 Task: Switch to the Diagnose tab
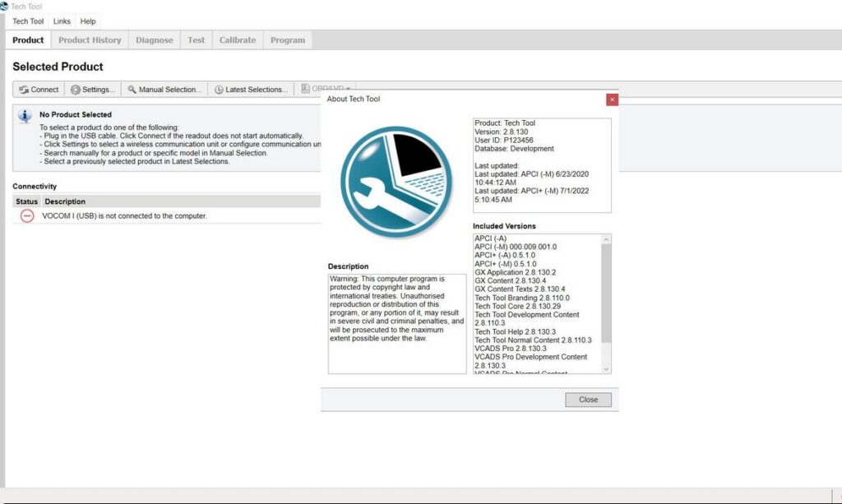pyautogui.click(x=155, y=39)
